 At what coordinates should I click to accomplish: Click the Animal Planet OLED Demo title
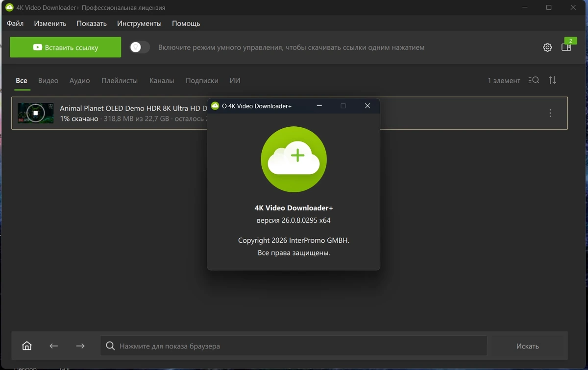tap(133, 108)
